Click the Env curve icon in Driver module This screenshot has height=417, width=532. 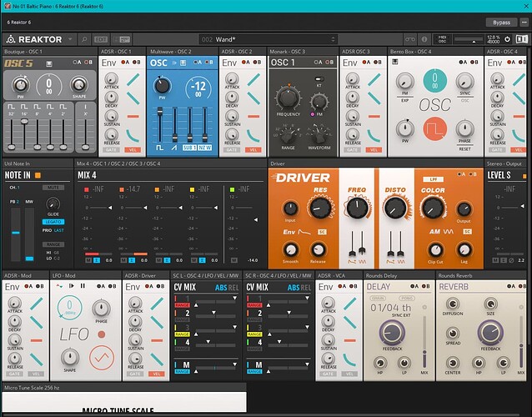(x=304, y=232)
